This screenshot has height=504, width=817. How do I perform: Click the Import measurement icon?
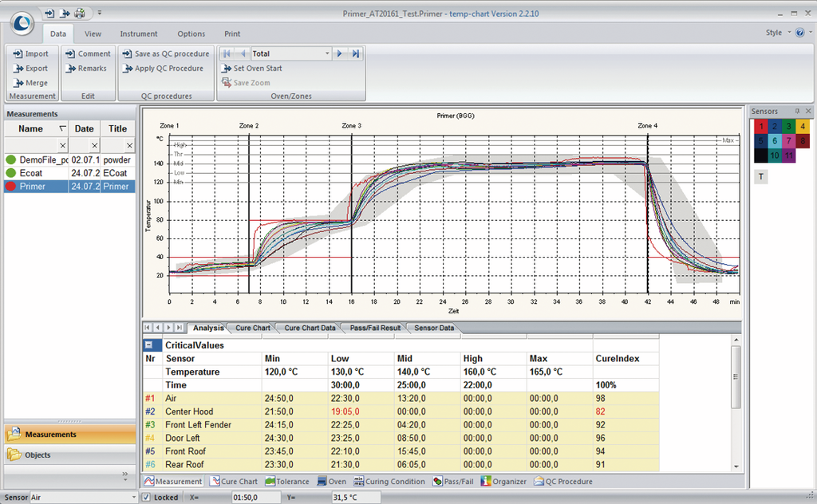pos(18,53)
